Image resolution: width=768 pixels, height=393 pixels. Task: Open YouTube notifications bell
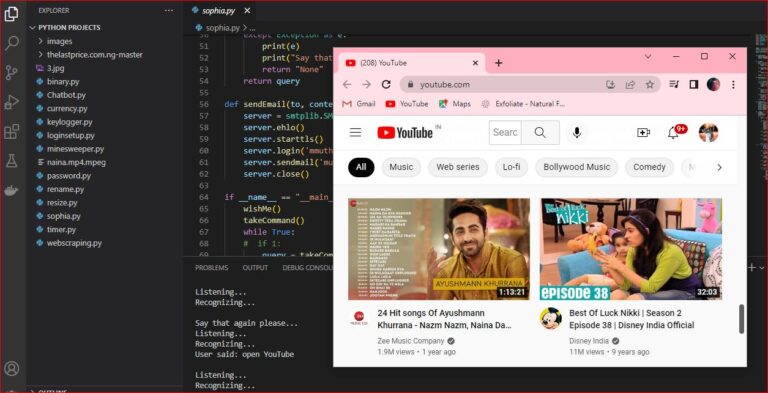pos(673,132)
